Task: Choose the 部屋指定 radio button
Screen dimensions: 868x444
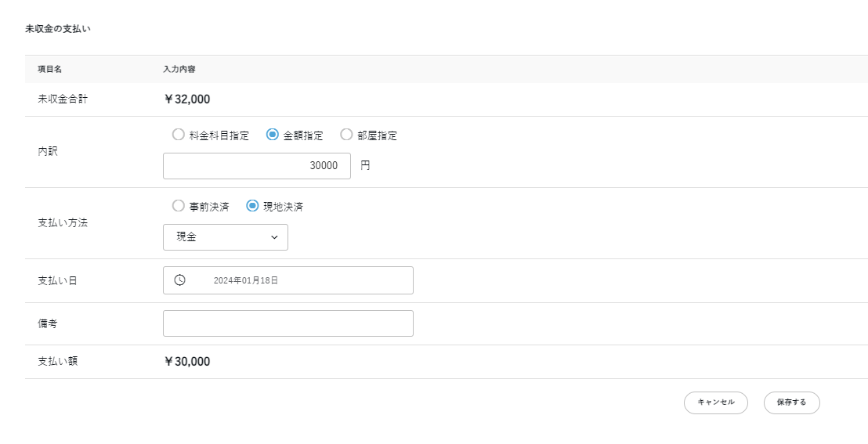Action: coord(346,135)
